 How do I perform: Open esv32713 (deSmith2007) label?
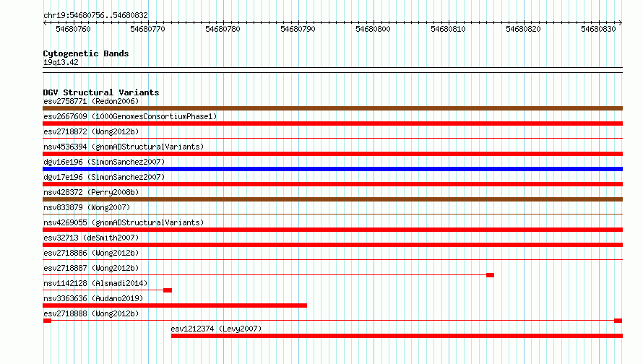[x=91, y=238]
